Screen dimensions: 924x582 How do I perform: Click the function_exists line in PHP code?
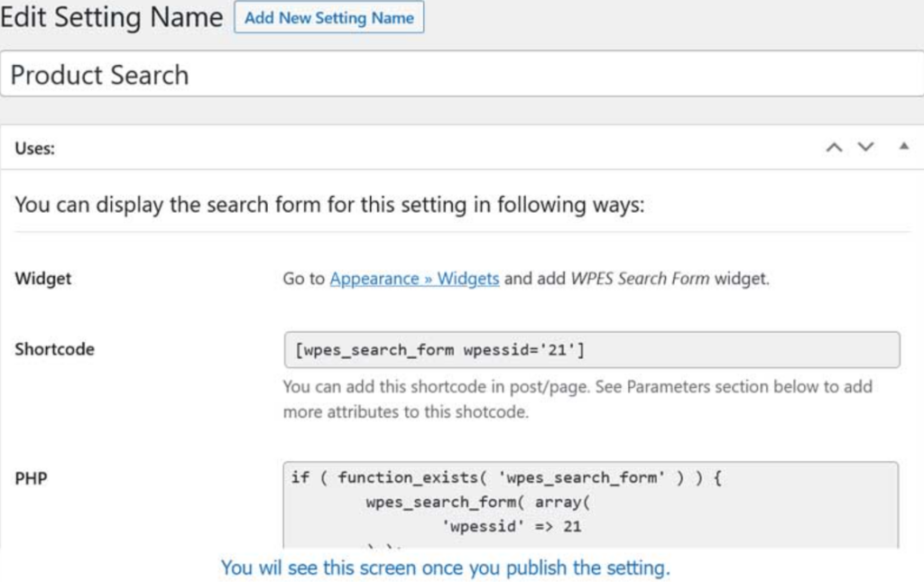pyautogui.click(x=505, y=478)
